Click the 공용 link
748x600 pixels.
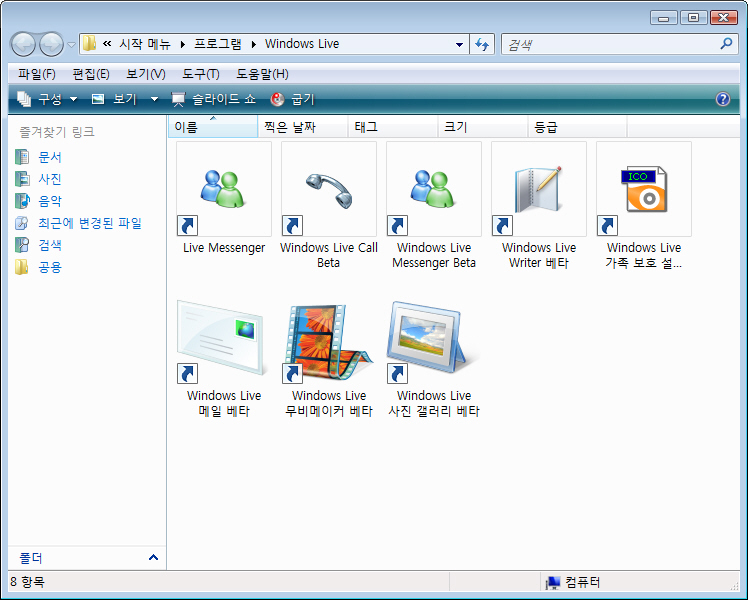tap(50, 267)
